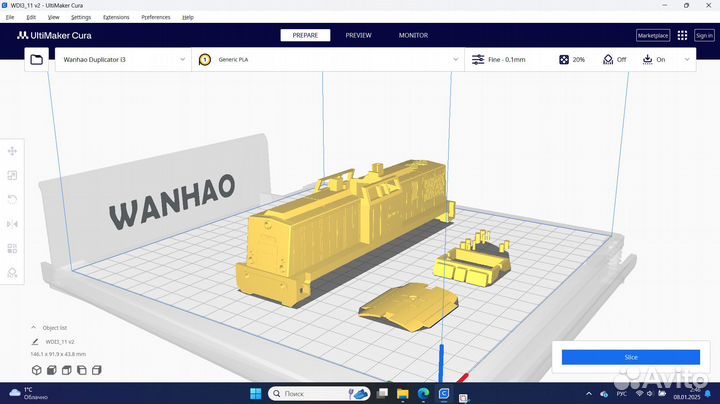Collapse the Object list panel
Image resolution: width=720 pixels, height=404 pixels.
click(x=35, y=327)
